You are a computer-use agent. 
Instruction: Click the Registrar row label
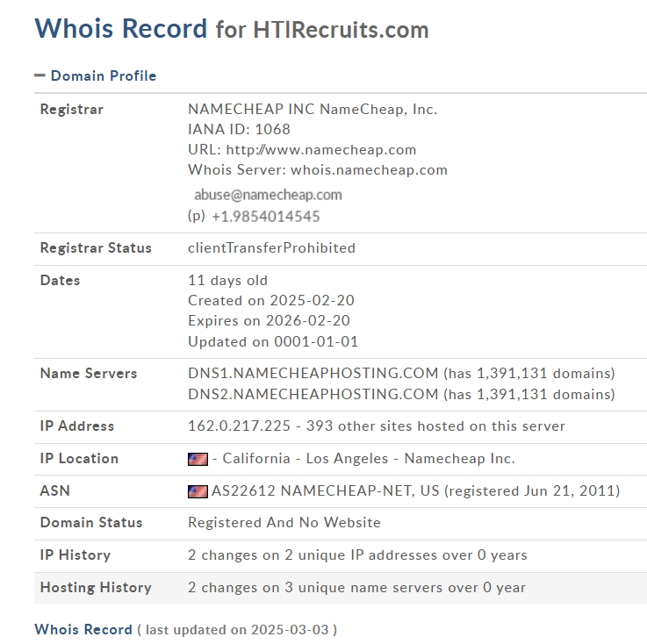[x=72, y=110]
